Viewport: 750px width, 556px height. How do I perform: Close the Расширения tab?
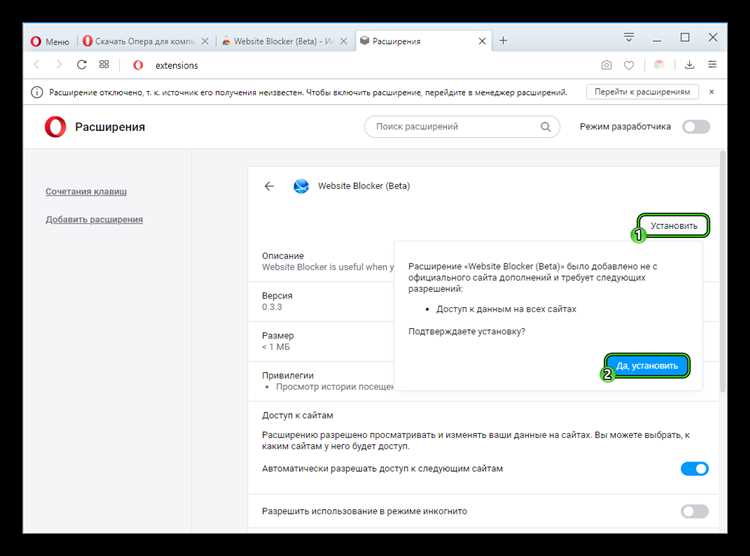point(482,41)
